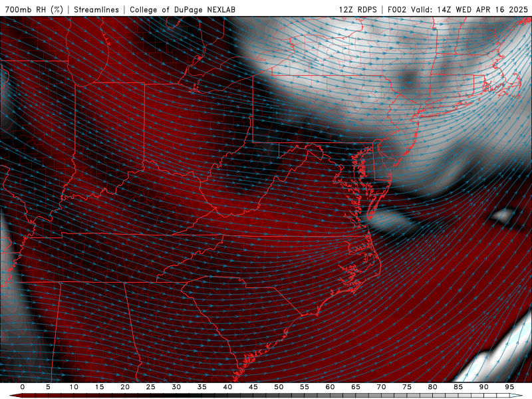Click the 40 label on the colorbar
This screenshot has width=532, height=399.
tap(227, 387)
